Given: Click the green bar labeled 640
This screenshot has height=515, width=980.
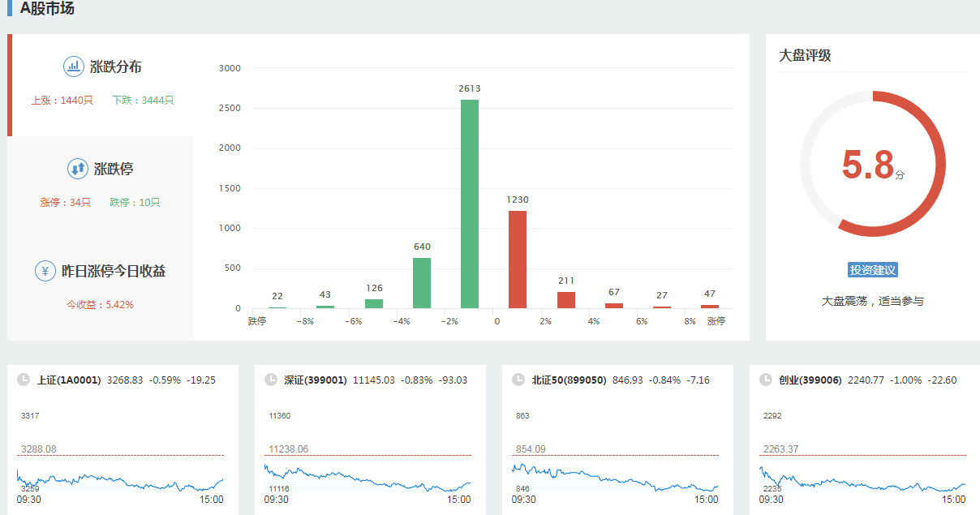Looking at the screenshot, I should point(422,283).
